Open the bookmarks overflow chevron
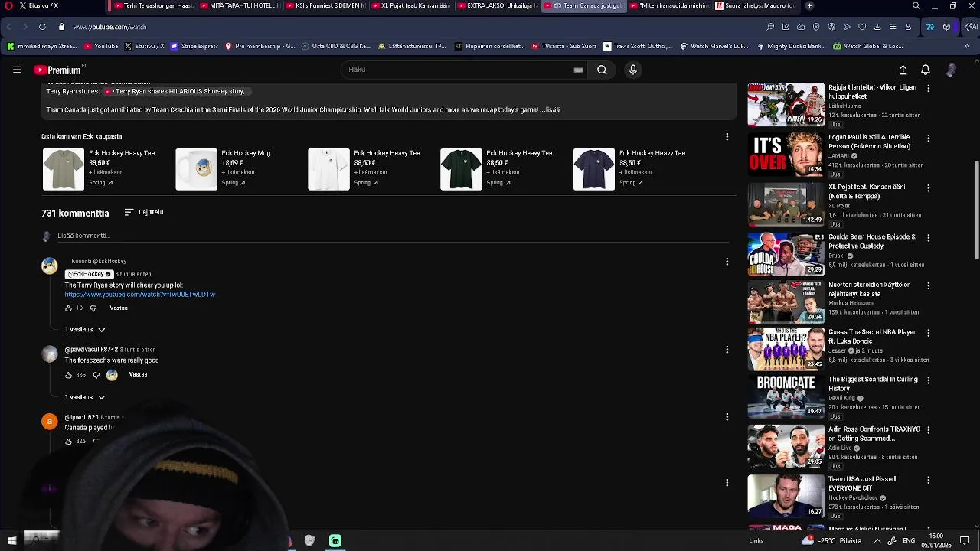Viewport: 980px width, 551px height. pyautogui.click(x=966, y=46)
